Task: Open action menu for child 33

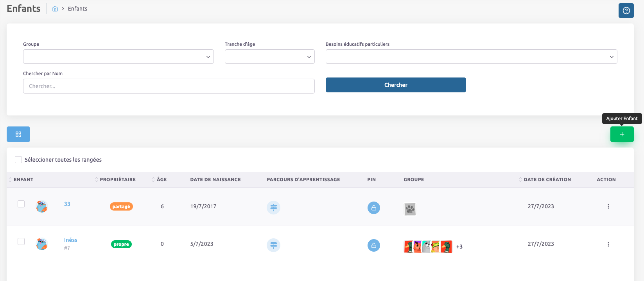Action: [608, 206]
